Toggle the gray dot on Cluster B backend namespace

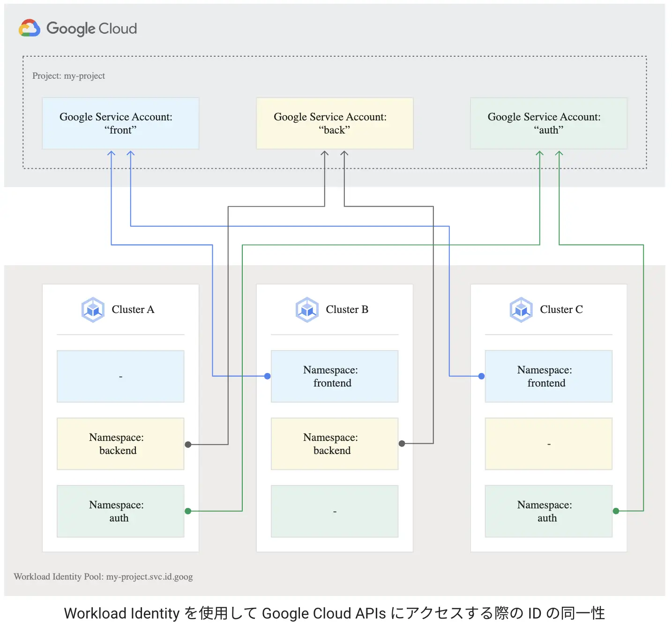[x=402, y=443]
